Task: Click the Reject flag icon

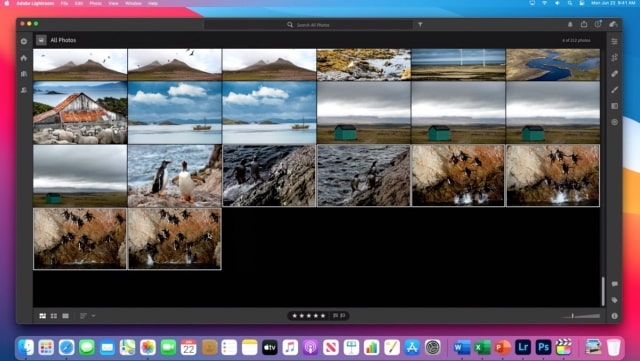Action: tap(342, 316)
